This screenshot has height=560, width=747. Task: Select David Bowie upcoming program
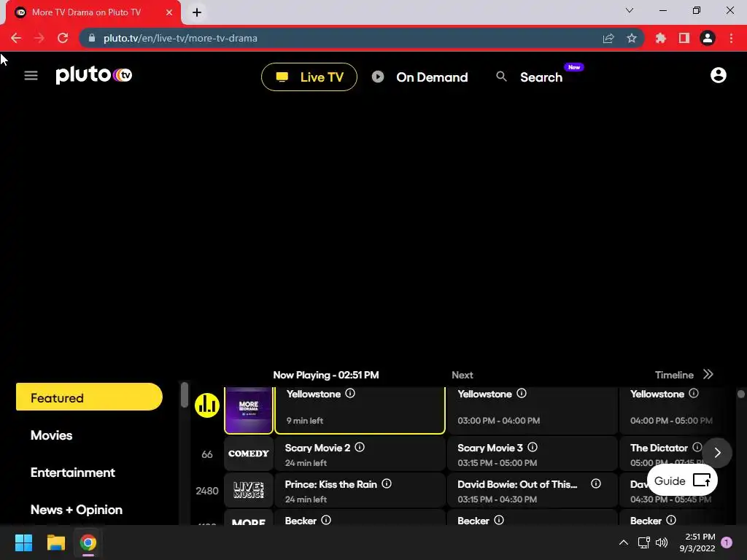[532, 490]
